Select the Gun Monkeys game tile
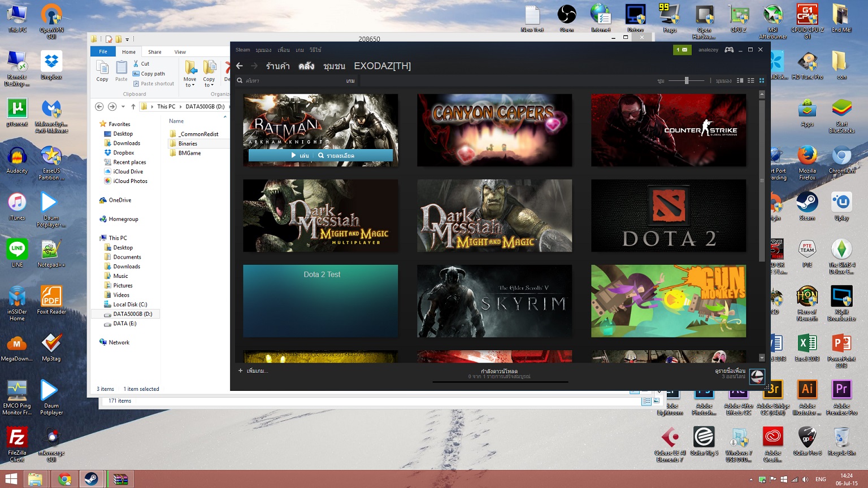868x488 pixels. click(669, 301)
